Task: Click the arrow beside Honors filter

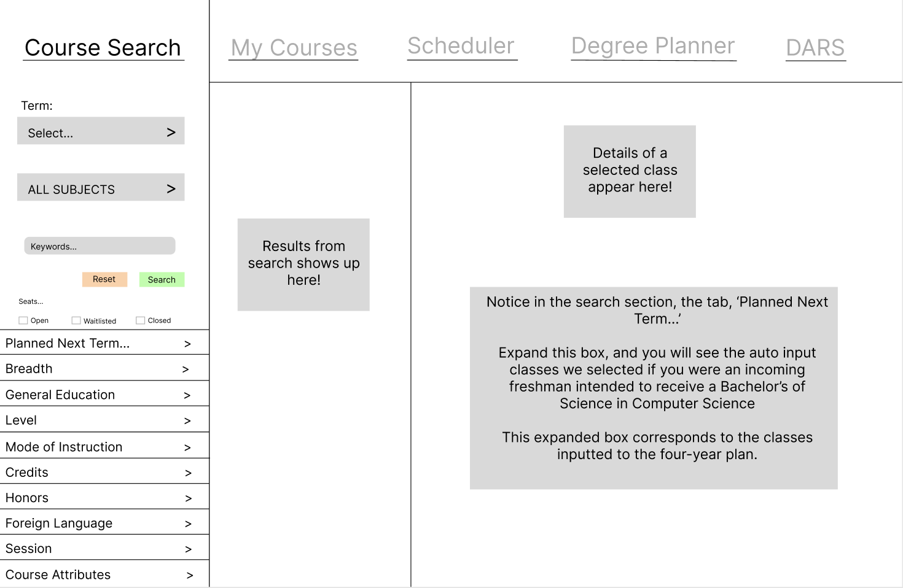Action: pos(188,498)
